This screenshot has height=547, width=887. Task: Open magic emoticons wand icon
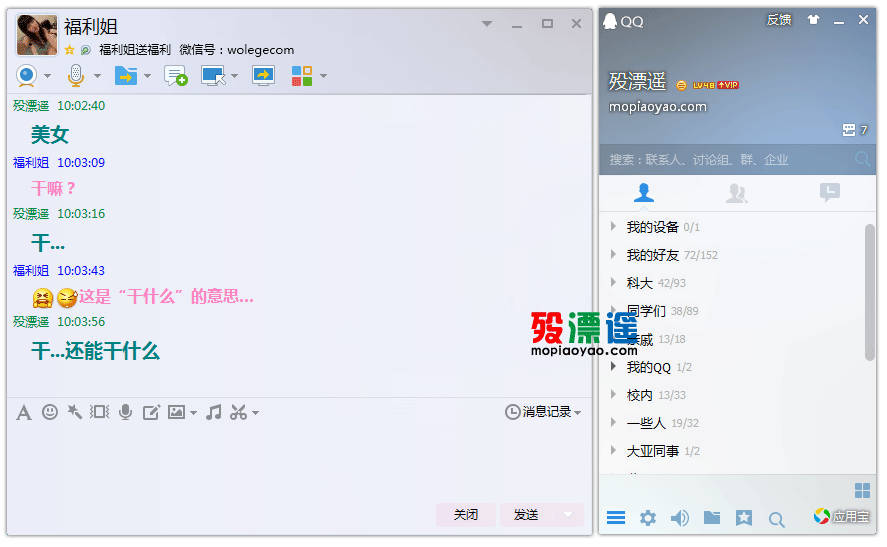click(74, 412)
